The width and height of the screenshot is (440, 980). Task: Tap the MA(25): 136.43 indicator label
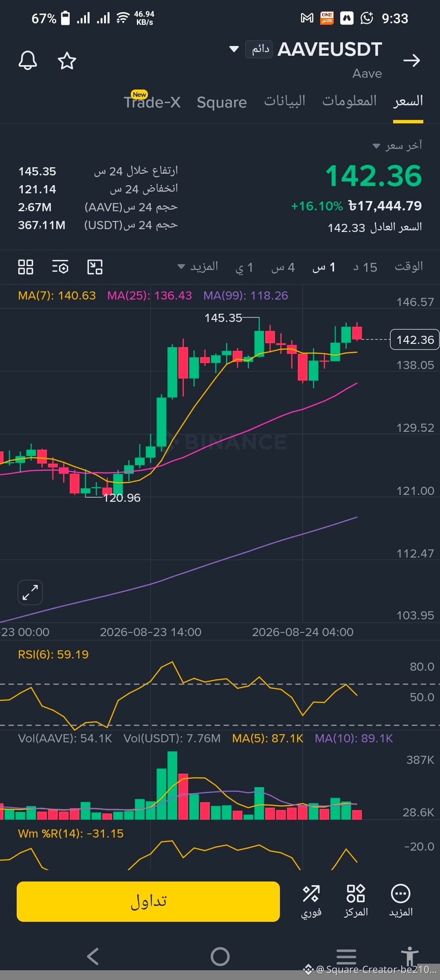coord(150,295)
